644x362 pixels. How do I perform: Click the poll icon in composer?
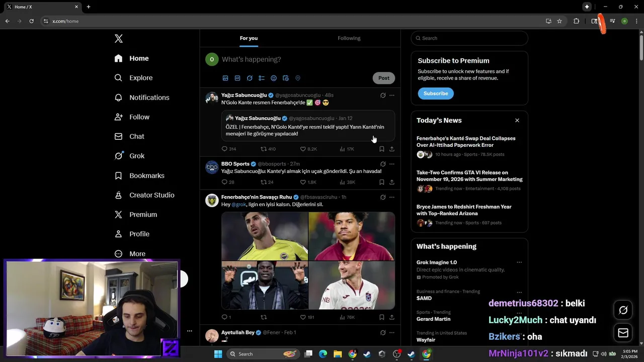(262, 78)
